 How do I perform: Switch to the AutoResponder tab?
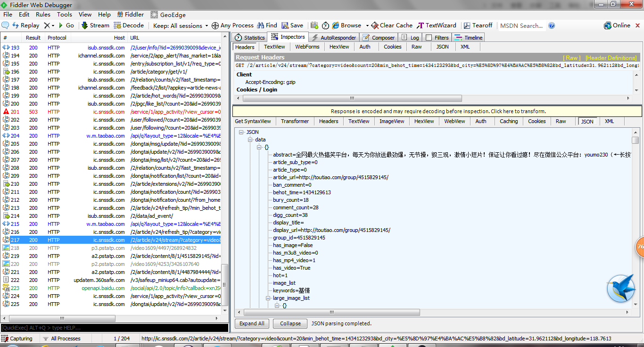tap(334, 37)
